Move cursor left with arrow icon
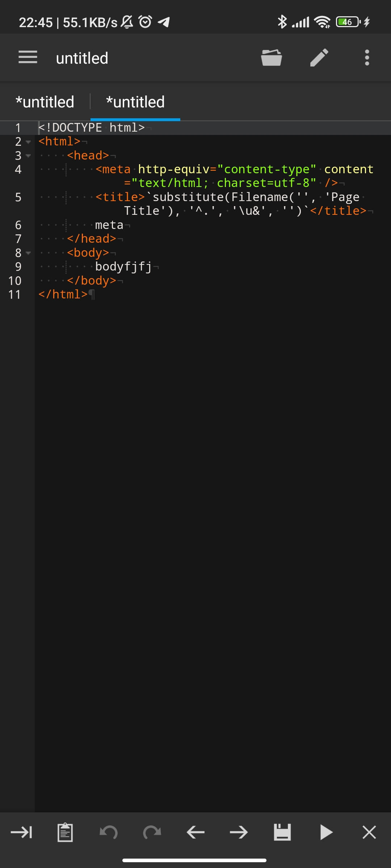This screenshot has width=391, height=868. click(x=195, y=832)
